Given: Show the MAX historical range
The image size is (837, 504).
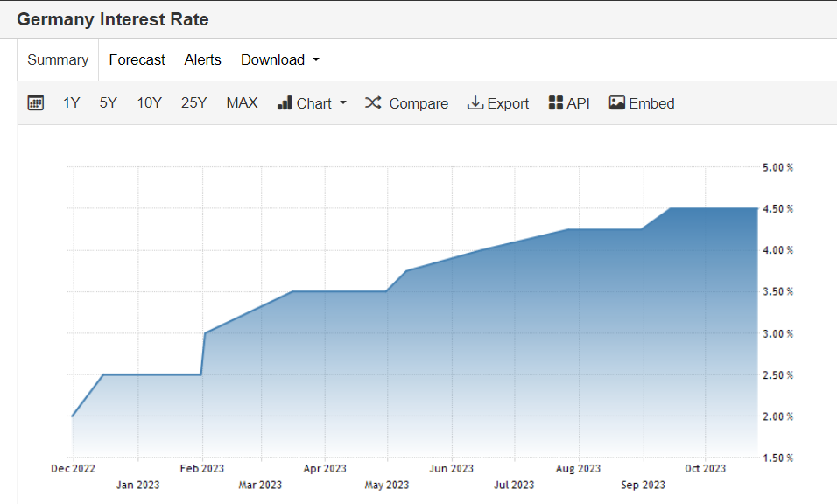Looking at the screenshot, I should tap(242, 103).
